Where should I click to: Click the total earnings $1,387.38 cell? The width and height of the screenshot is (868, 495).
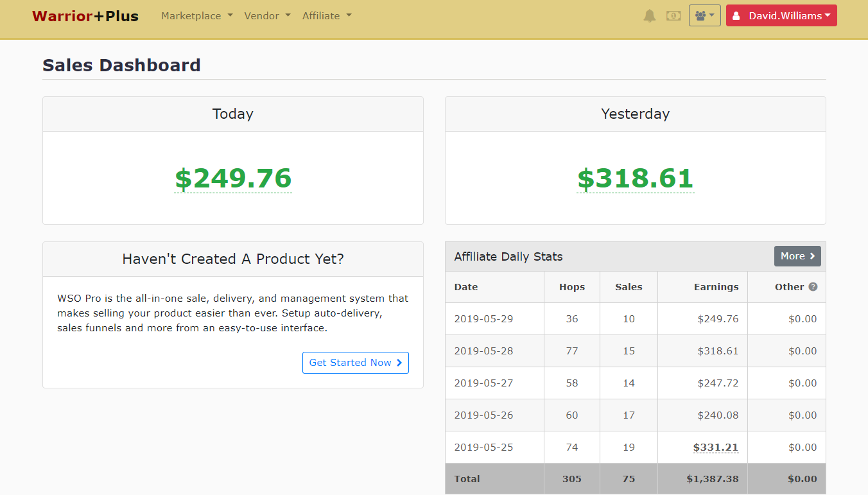click(711, 479)
